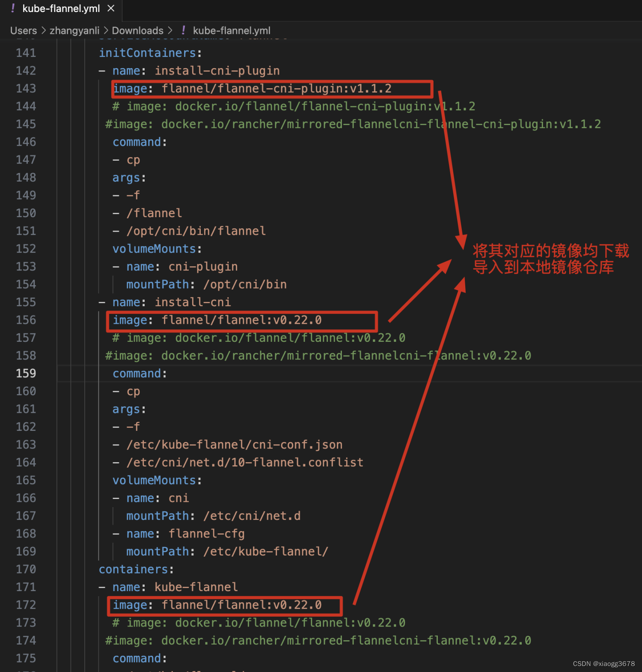This screenshot has height=672, width=642.
Task: Click line number 143 in gutter
Action: click(x=26, y=89)
